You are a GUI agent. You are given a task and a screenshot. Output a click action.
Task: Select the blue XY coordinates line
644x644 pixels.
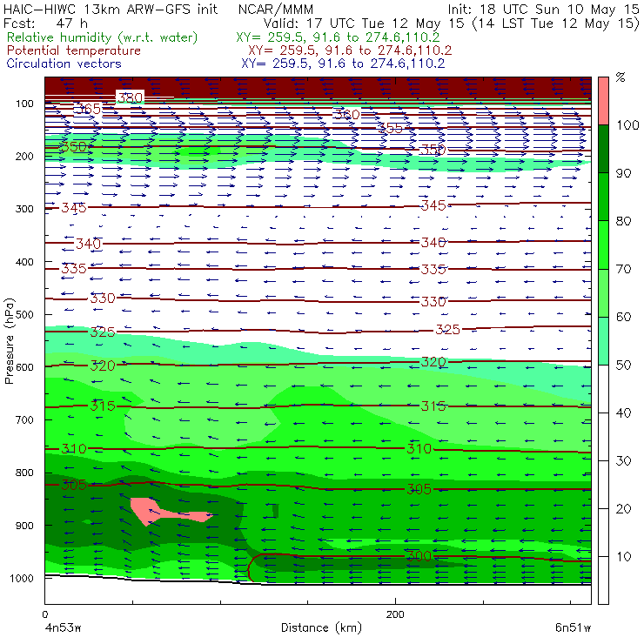343,64
